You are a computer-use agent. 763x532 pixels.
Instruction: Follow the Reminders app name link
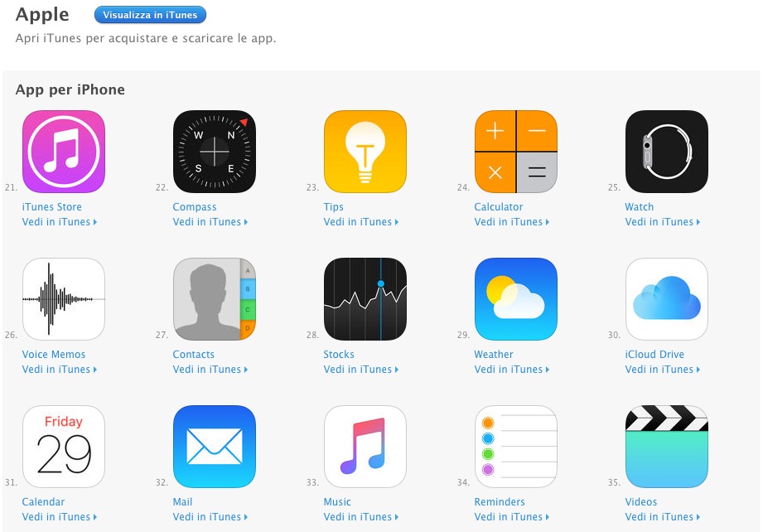[500, 502]
